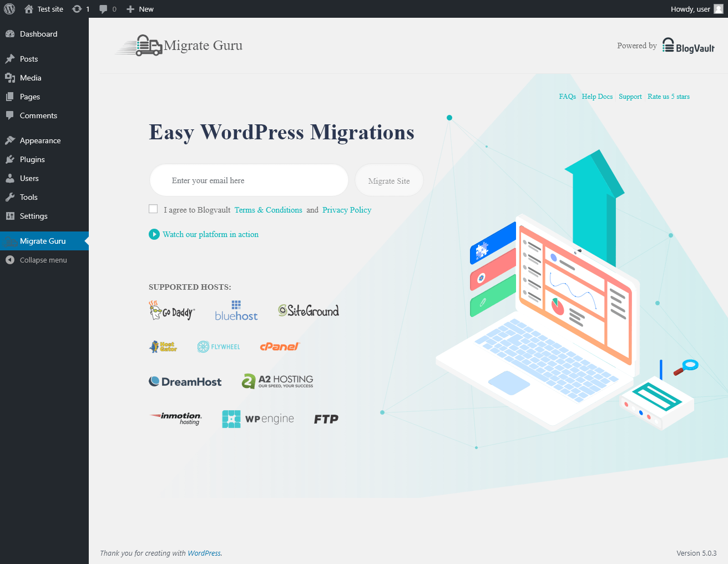
Task: Click the Easy WordPress Migrations heading
Action: (x=282, y=133)
